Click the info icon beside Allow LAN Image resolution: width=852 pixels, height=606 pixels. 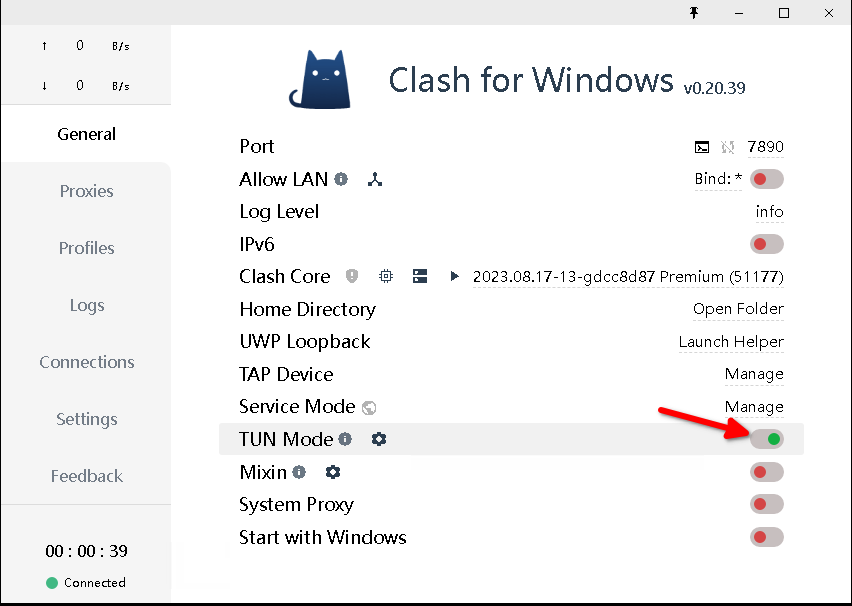[341, 180]
